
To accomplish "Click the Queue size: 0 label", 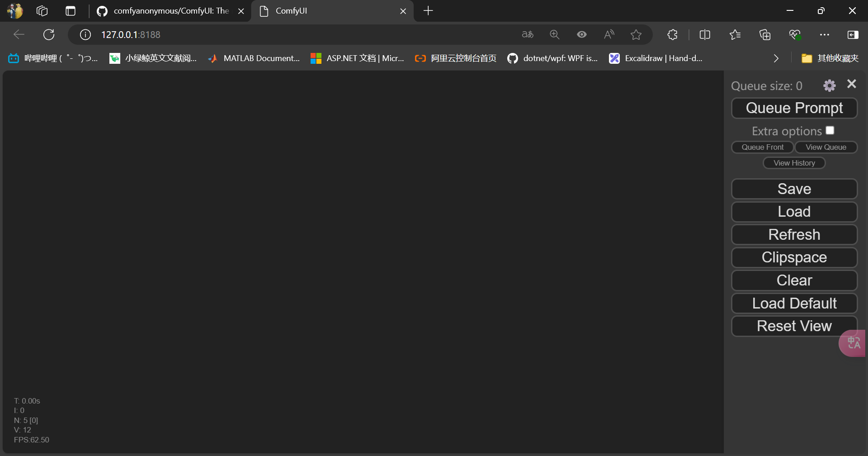I will point(767,86).
